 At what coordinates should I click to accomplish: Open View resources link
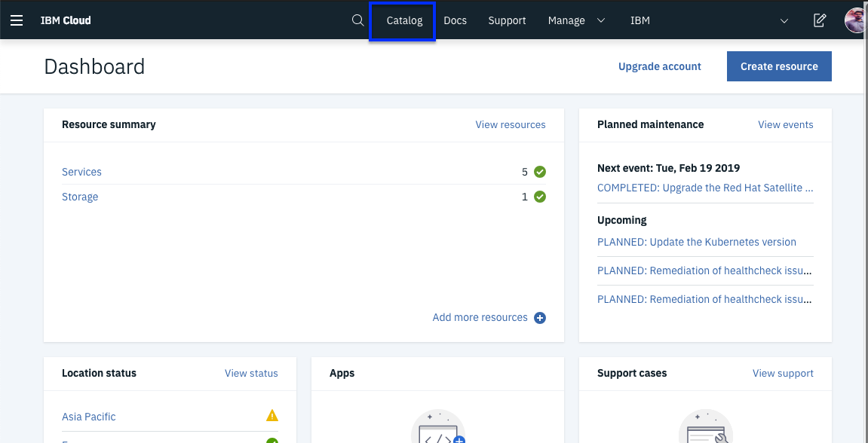pos(511,124)
